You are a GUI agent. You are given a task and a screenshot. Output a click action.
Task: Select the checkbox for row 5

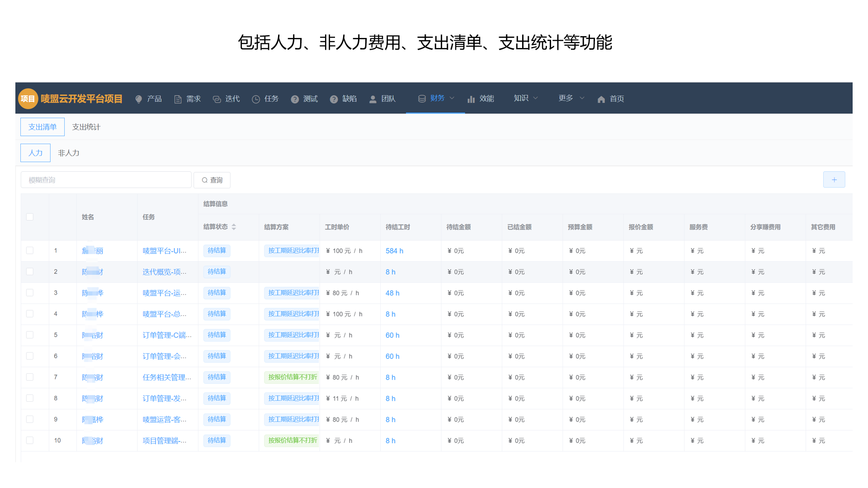coord(30,335)
